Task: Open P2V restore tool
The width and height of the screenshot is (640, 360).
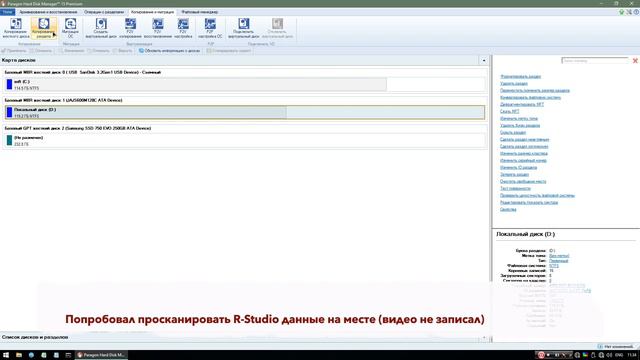Action: [x=158, y=28]
